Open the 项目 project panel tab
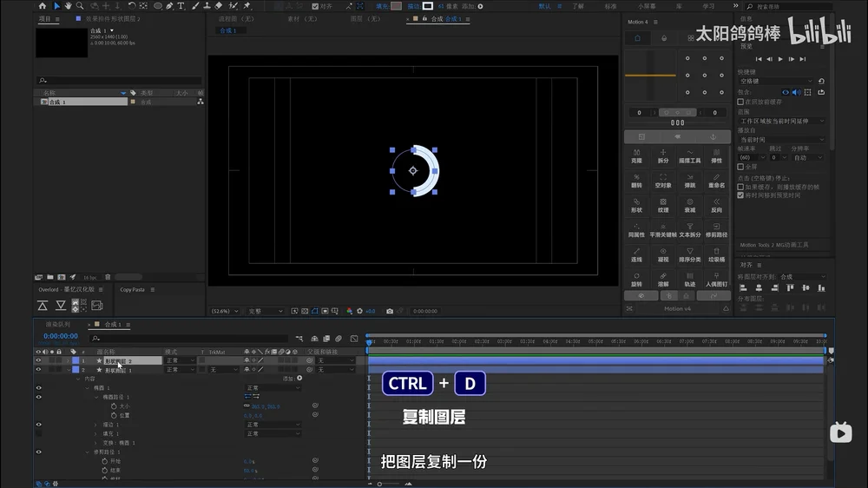The height and width of the screenshot is (488, 868). pyautogui.click(x=45, y=19)
